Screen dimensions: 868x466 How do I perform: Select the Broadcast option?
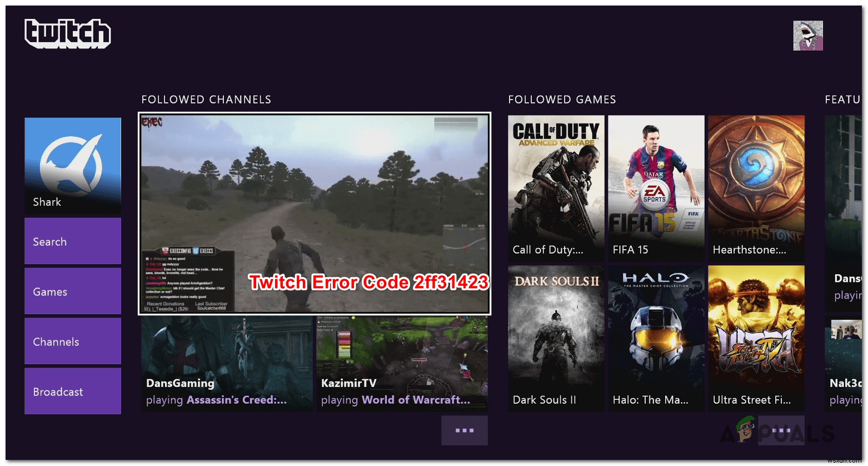point(72,391)
